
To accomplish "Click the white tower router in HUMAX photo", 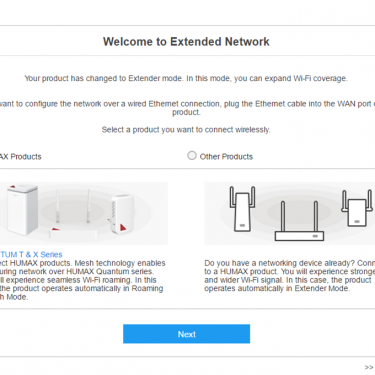I will click(22, 209).
